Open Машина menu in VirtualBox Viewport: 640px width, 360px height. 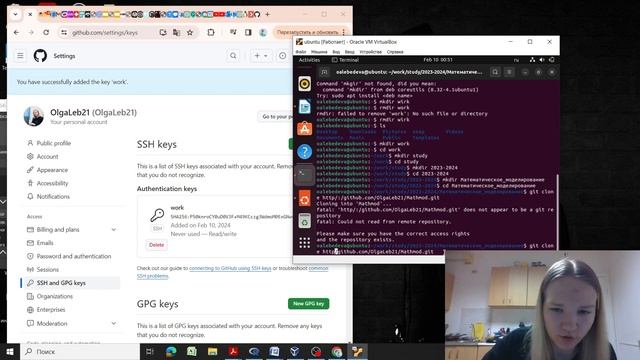[319, 52]
